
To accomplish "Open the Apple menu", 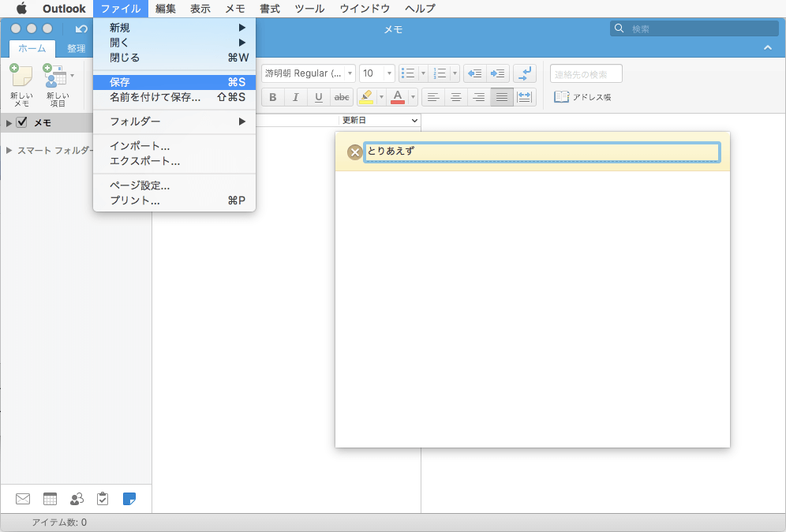I will click(21, 9).
